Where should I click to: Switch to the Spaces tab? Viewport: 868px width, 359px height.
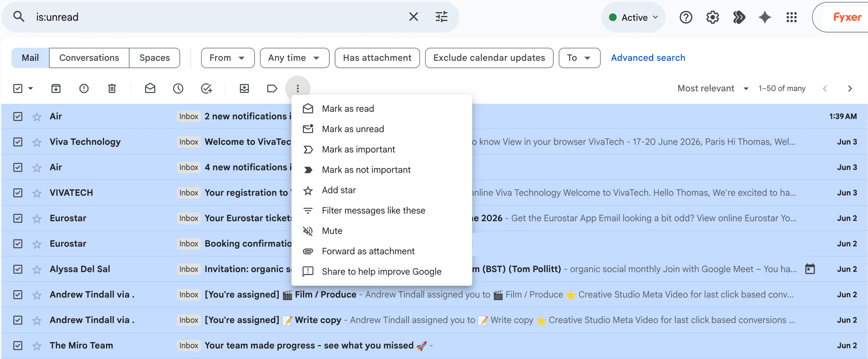[x=154, y=58]
